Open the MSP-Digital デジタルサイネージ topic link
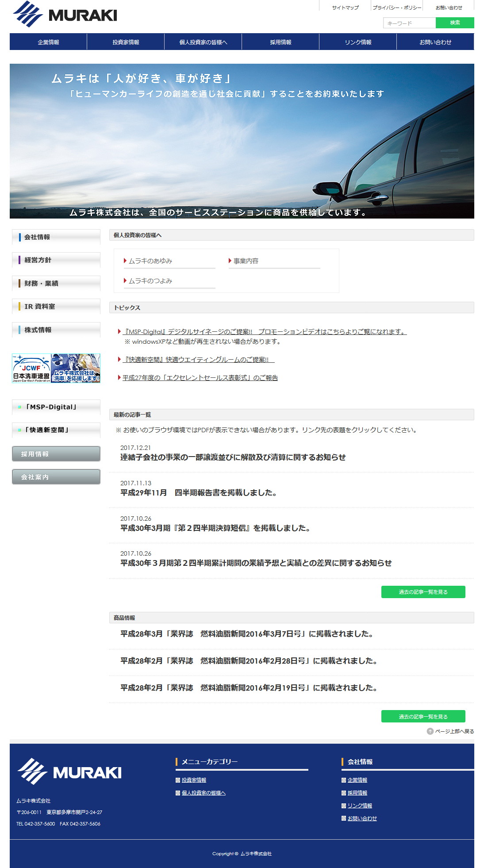 (x=265, y=332)
